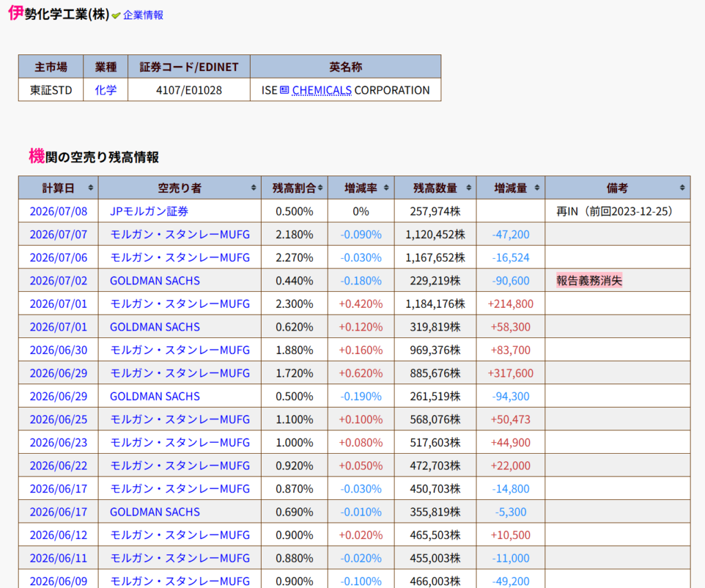
Task: Sort table by 備考 column arrows
Action: click(682, 188)
